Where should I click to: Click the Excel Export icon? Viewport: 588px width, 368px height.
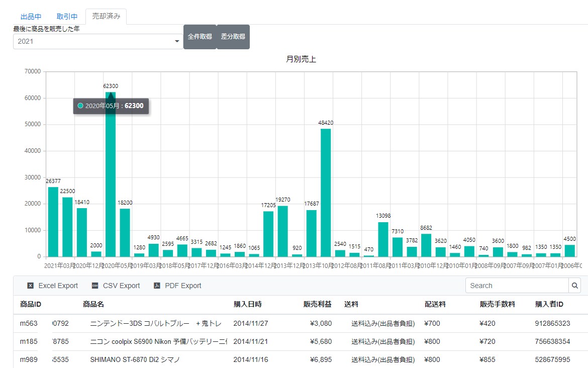pos(30,286)
